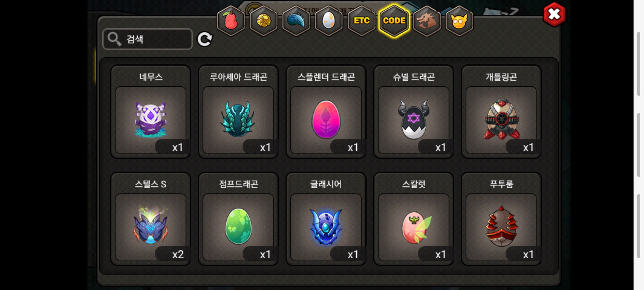Select the 네무스 egg item
The image size is (644, 290).
point(151,112)
